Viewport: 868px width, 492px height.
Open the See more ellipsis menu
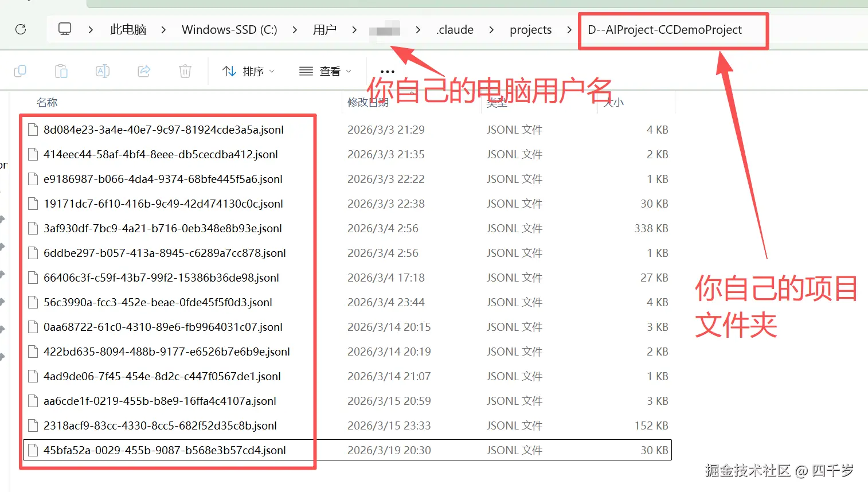tap(387, 71)
